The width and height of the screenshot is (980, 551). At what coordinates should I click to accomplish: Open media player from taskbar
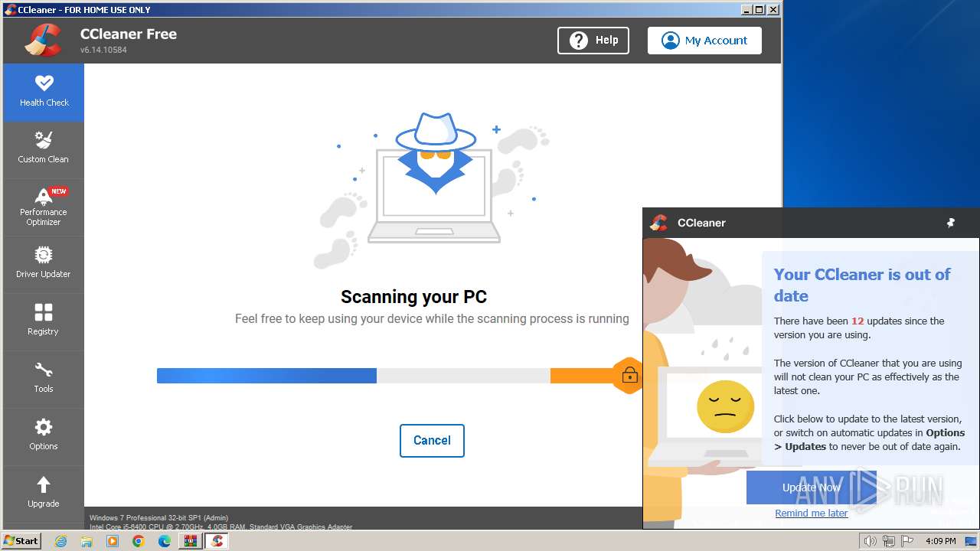coord(113,541)
